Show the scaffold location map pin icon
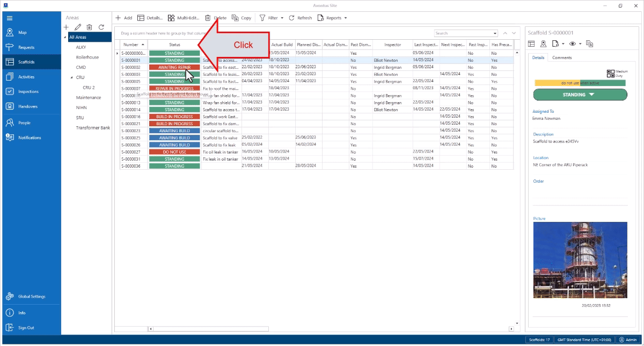Viewport: 644px width, 346px height. point(543,44)
